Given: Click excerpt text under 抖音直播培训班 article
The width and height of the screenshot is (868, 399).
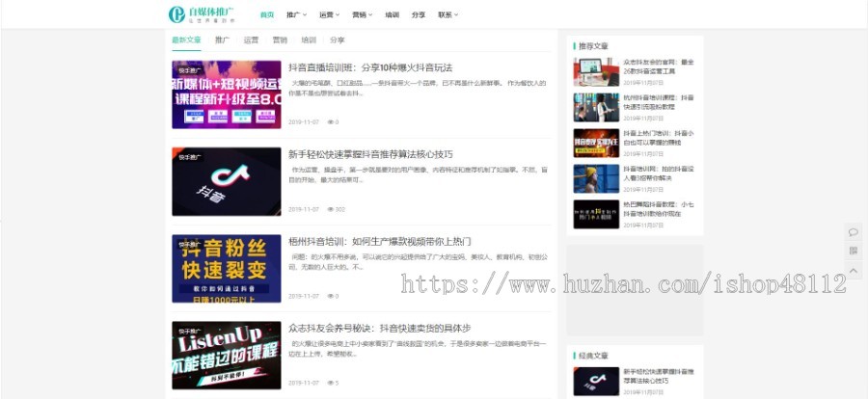Looking at the screenshot, I should pos(419,88).
